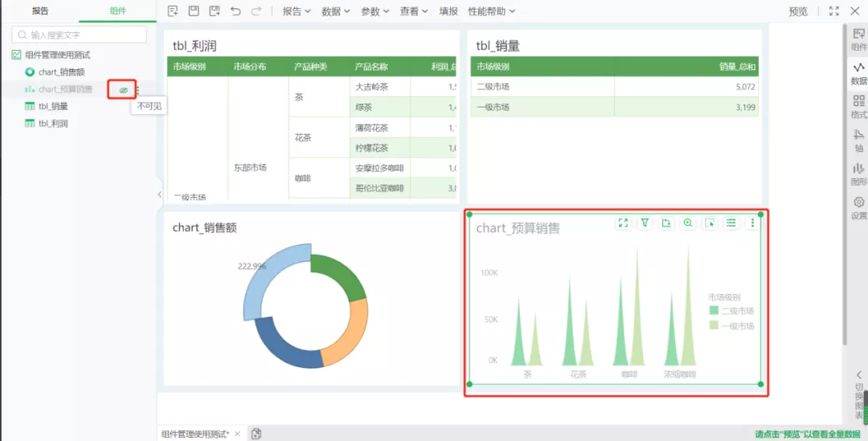Click the redo arrow icon
This screenshot has width=868, height=441.
point(256,11)
